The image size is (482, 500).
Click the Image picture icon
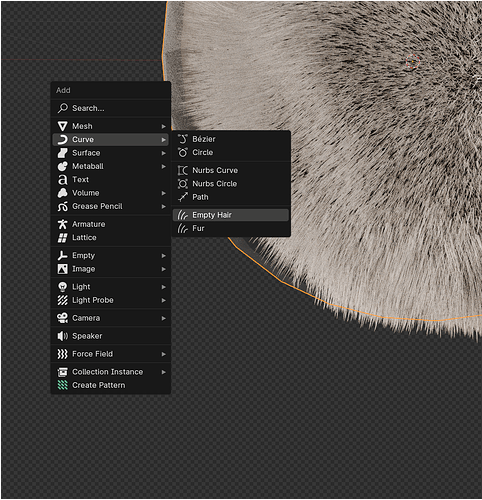(x=63, y=269)
